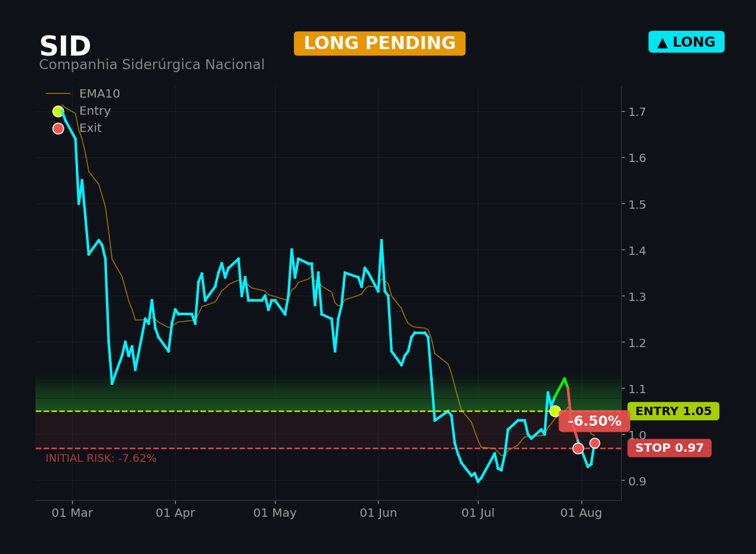Click the -6.50% loss label
Image resolution: width=756 pixels, height=554 pixels.
coord(595,422)
